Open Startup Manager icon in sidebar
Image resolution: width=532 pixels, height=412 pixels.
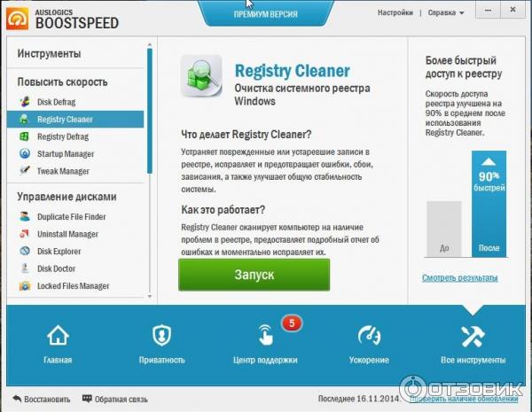tap(25, 153)
